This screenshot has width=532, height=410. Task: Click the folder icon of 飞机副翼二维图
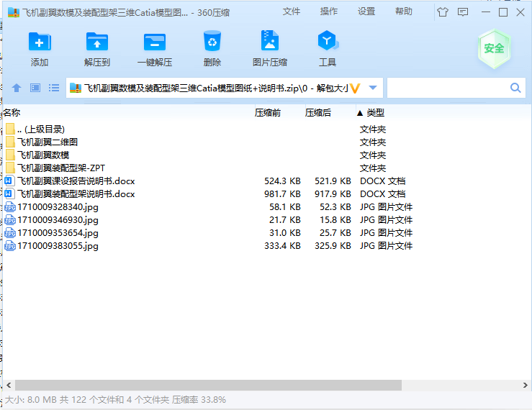coord(10,142)
